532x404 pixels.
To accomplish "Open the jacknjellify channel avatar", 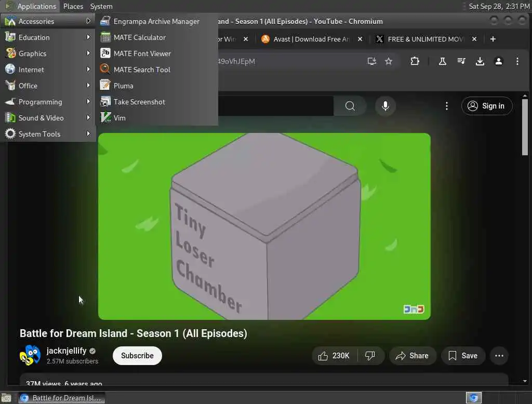I will (30, 355).
